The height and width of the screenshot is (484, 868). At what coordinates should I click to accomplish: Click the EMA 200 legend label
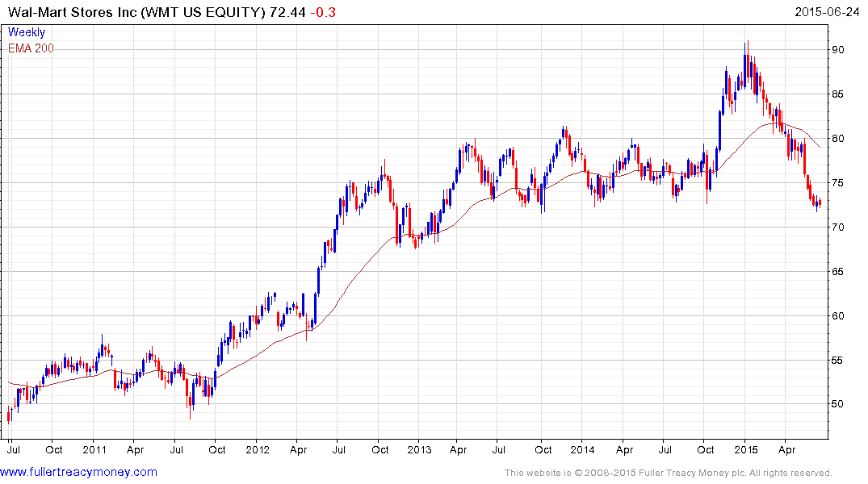(x=31, y=48)
